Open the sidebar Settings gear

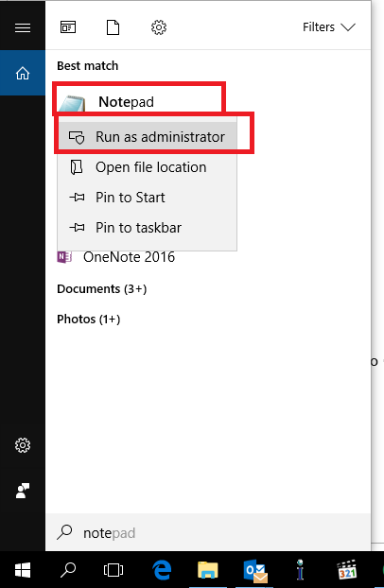[x=23, y=445]
